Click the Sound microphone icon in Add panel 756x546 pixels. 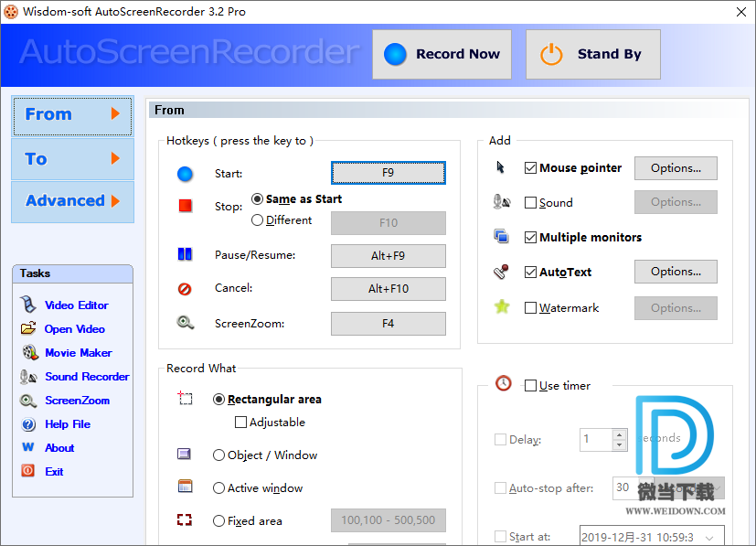pos(502,201)
